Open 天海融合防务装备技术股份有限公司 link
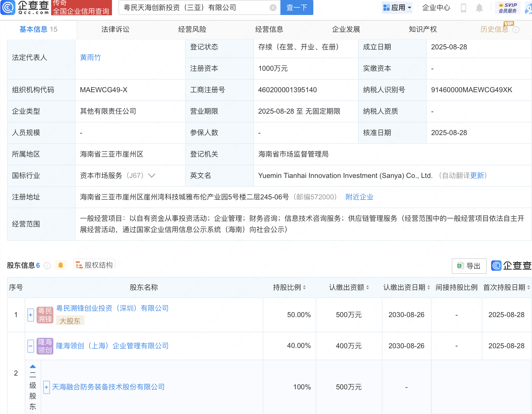 pos(108,387)
